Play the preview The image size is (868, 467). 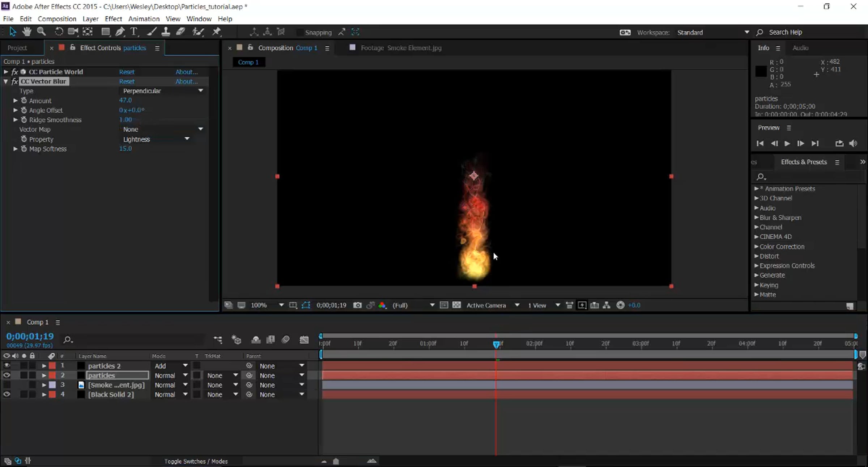point(787,144)
